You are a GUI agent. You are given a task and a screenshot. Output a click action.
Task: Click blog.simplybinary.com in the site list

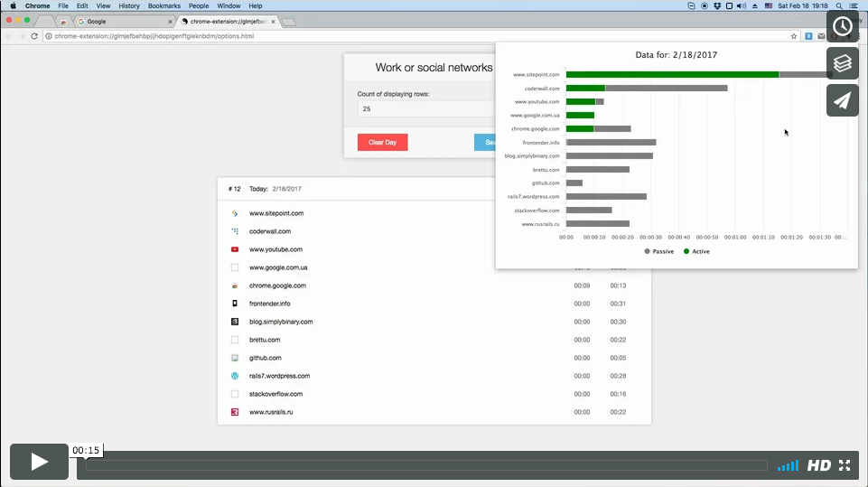click(x=281, y=322)
